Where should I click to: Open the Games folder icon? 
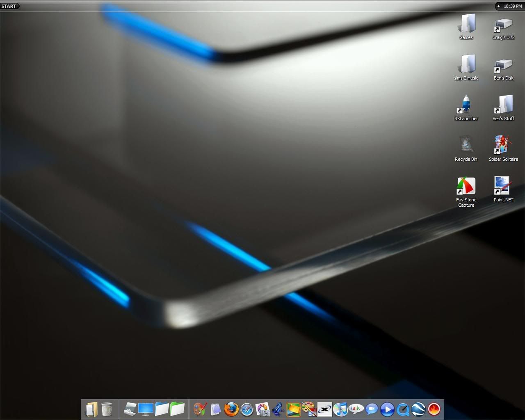tap(466, 27)
